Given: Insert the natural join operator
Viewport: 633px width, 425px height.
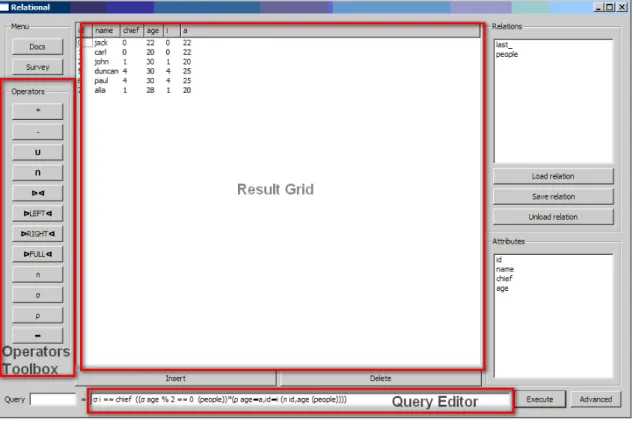Looking at the screenshot, I should (x=38, y=193).
